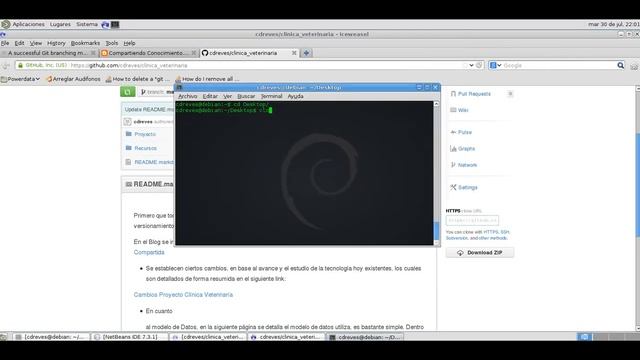Open a new browser tab
Screen dimensions: 640x360
point(306,53)
